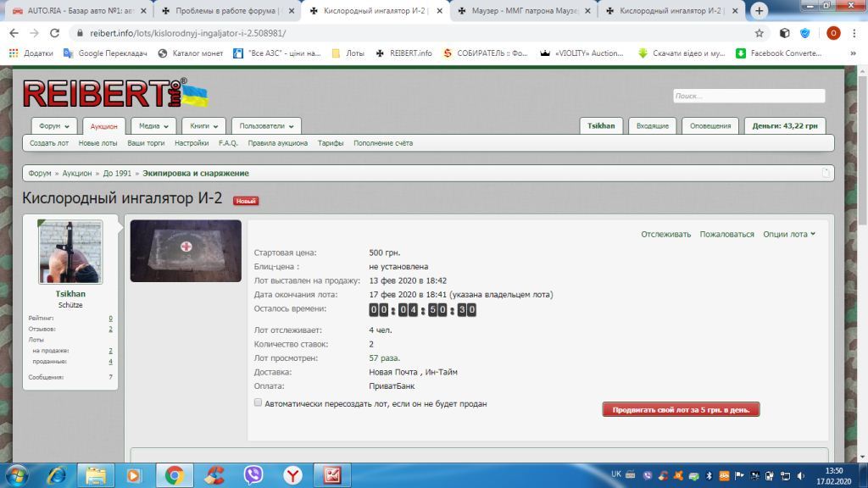868x488 pixels.
Task: Open the VIOLITY Auction bookmark
Action: point(581,53)
